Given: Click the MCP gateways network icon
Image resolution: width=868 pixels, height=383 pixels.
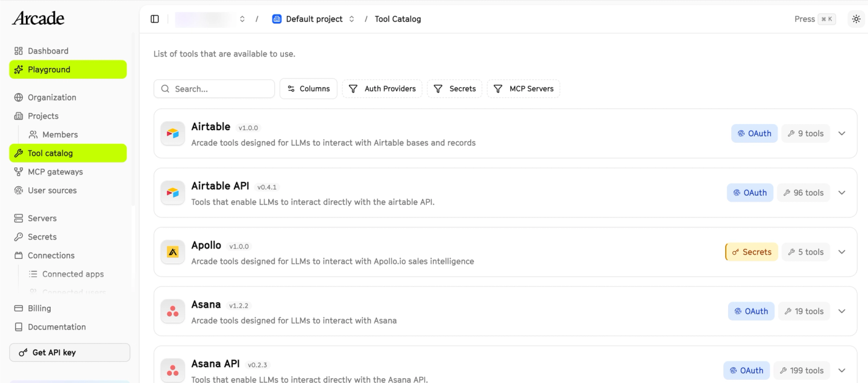Looking at the screenshot, I should [x=19, y=172].
